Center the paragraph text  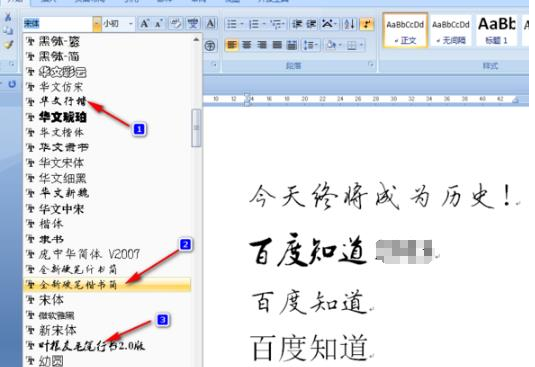coord(247,45)
